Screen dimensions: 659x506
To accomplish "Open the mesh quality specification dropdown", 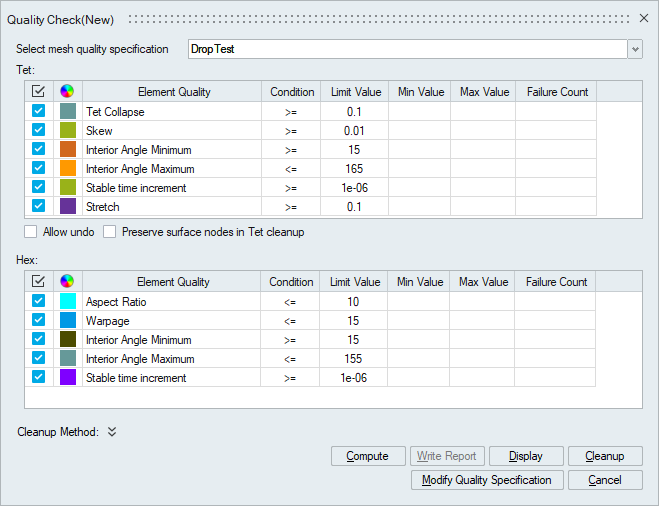I will (x=634, y=49).
